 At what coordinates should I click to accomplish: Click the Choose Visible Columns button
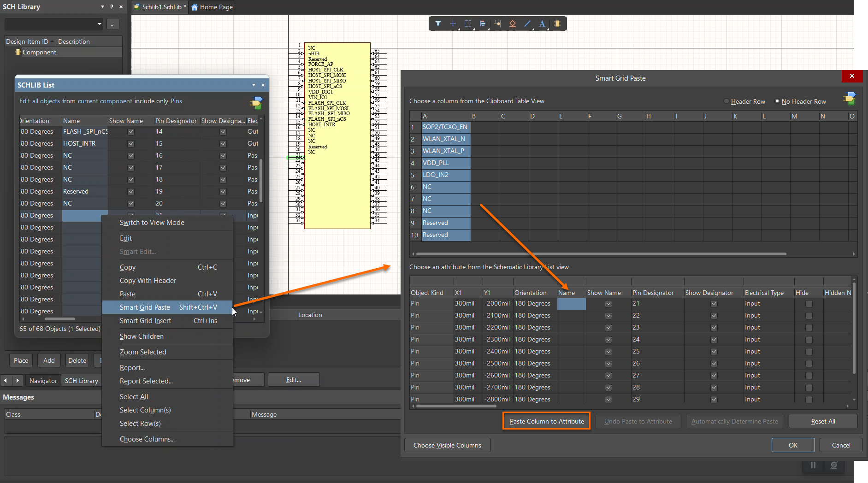[x=447, y=445]
